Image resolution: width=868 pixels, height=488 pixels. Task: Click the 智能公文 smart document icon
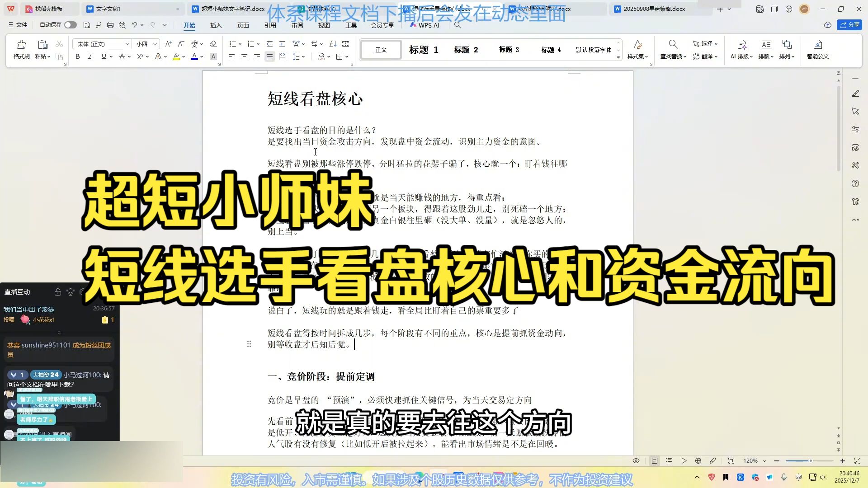[817, 50]
